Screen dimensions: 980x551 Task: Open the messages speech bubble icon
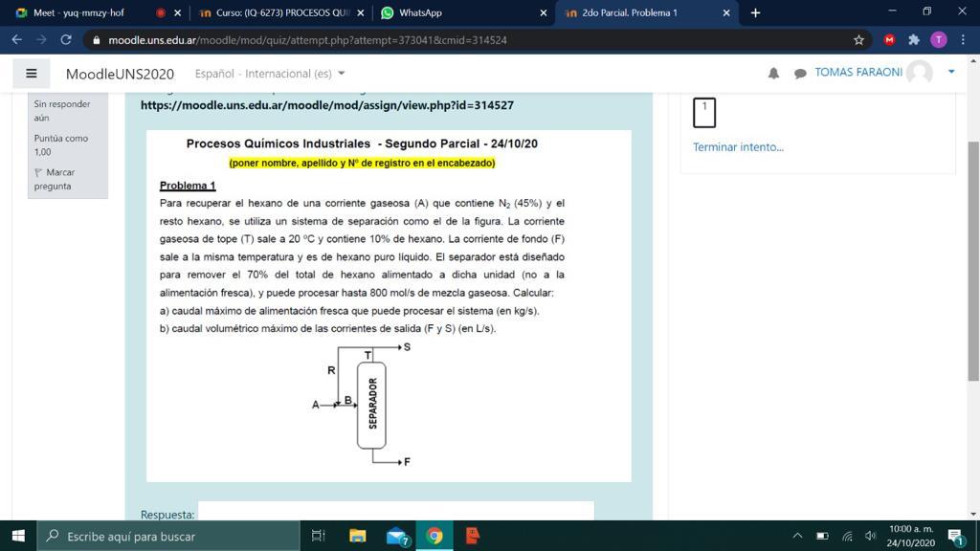tap(800, 74)
